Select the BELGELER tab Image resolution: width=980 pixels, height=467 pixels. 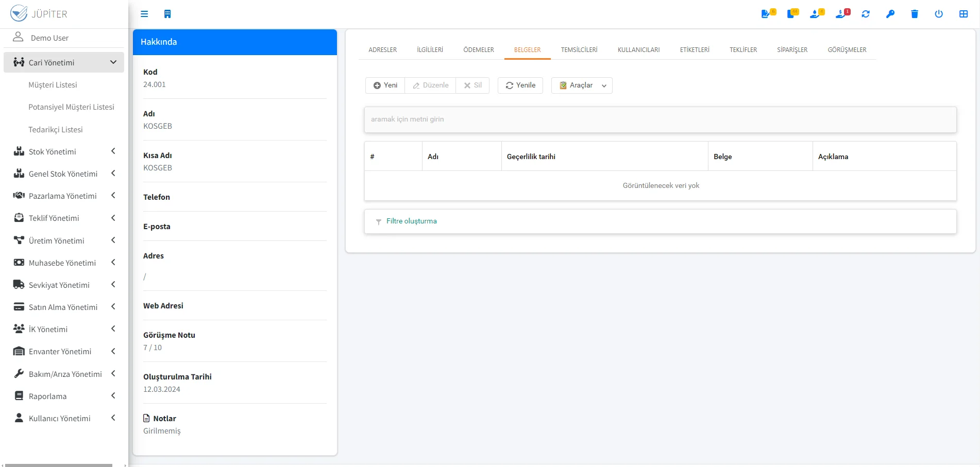tap(528, 50)
